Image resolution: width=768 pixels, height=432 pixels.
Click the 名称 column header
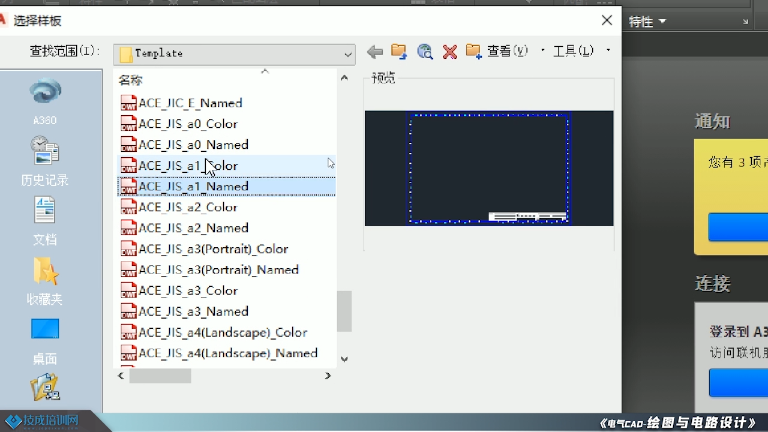pos(131,80)
